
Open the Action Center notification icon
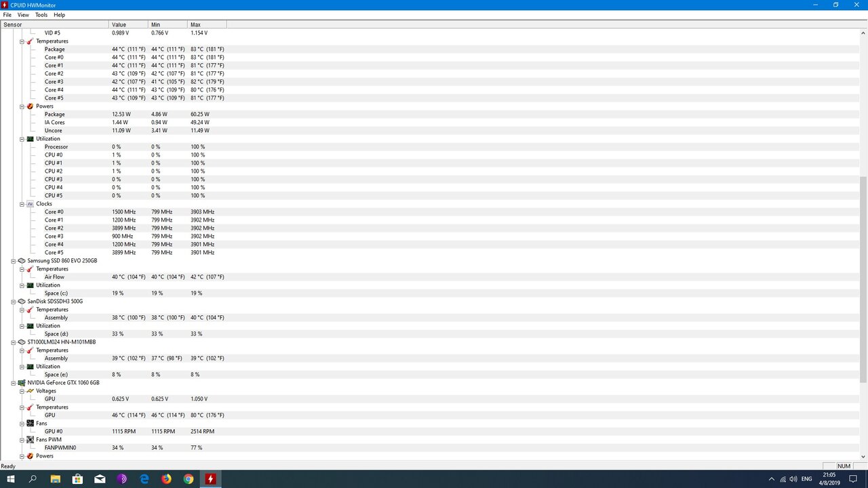[853, 479]
